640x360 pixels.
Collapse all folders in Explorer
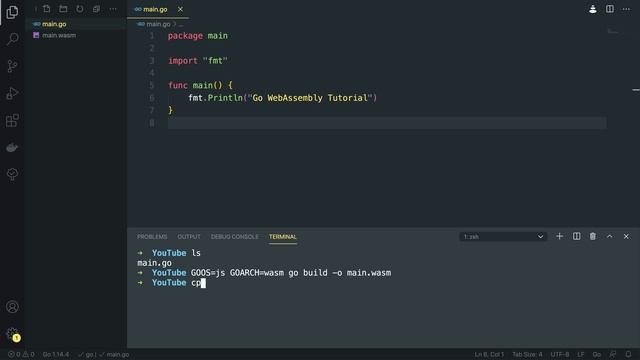[96, 9]
